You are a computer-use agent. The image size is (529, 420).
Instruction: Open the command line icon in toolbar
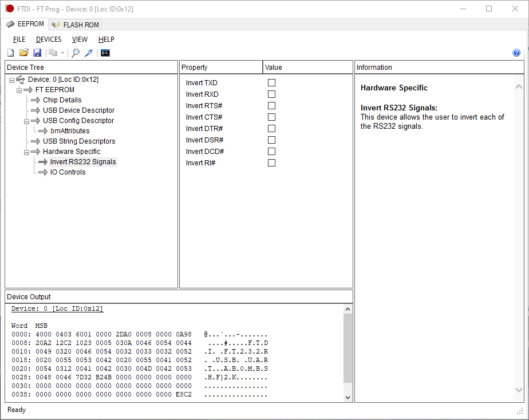(x=105, y=53)
